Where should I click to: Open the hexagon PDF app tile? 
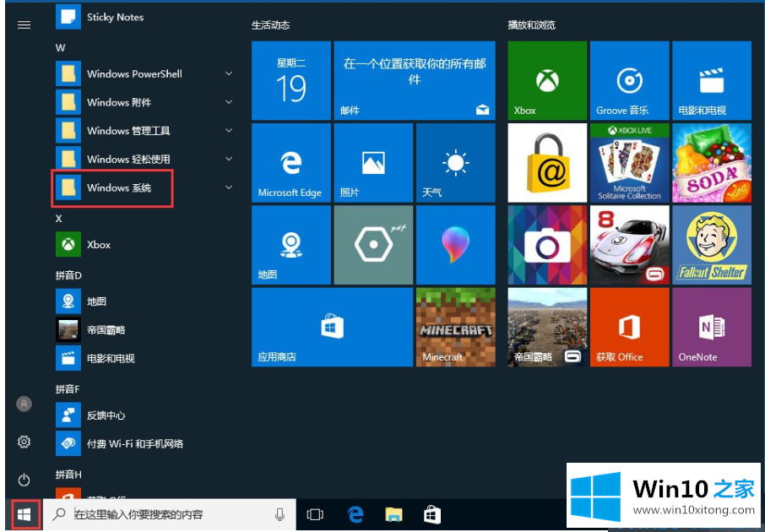pyautogui.click(x=373, y=245)
